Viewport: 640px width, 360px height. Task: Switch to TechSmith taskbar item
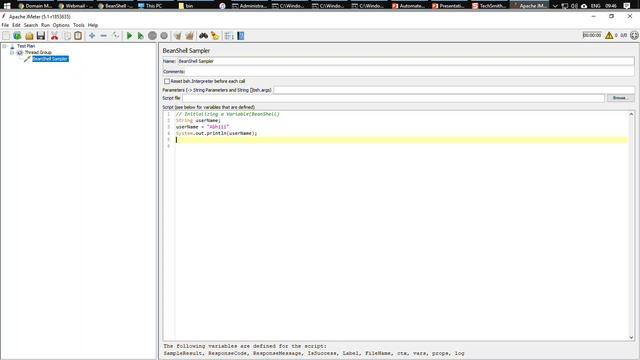[x=489, y=6]
